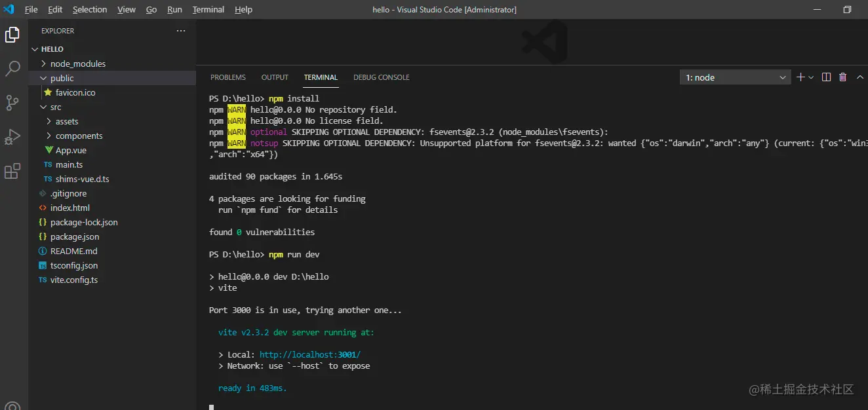Open the Help menu
The image size is (868, 410).
point(243,9)
